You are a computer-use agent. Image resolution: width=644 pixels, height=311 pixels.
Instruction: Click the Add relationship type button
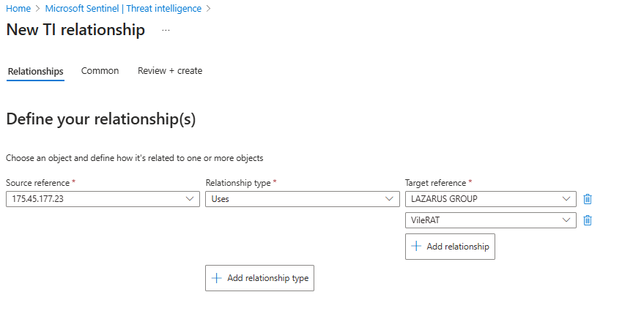(259, 278)
